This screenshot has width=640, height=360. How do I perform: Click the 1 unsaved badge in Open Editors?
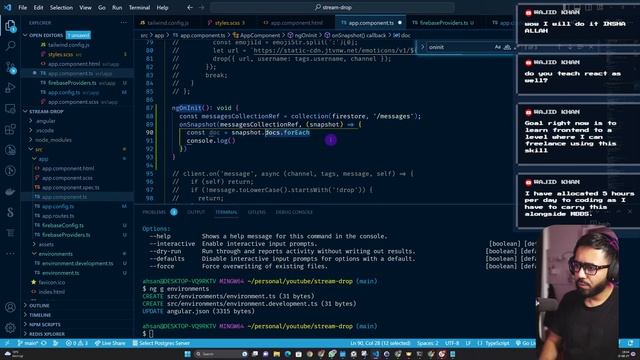coord(78,36)
